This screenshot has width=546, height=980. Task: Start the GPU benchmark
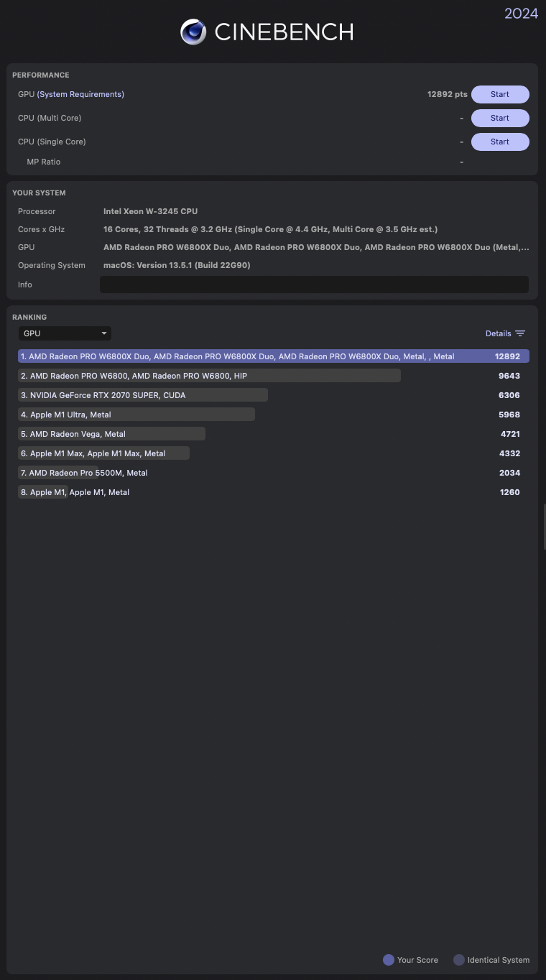500,95
